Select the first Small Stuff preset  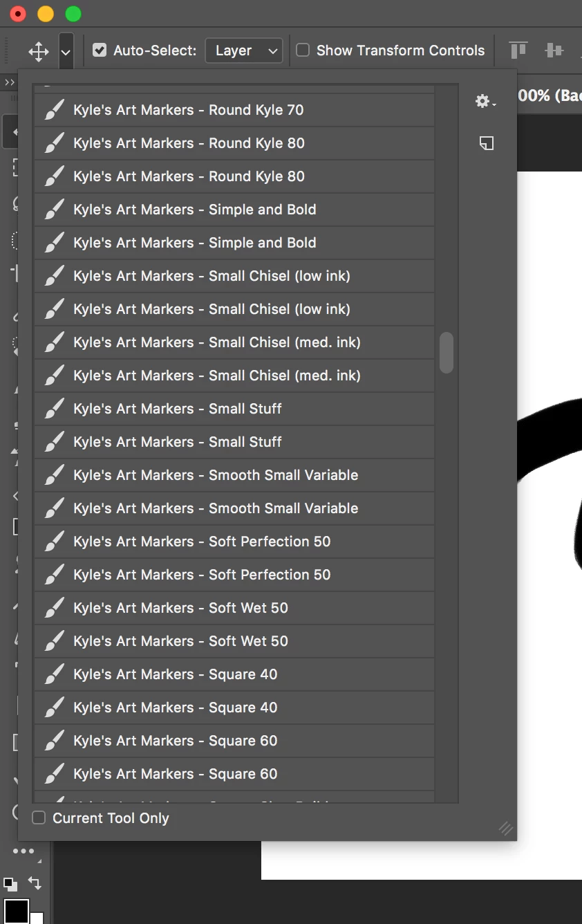tap(234, 409)
